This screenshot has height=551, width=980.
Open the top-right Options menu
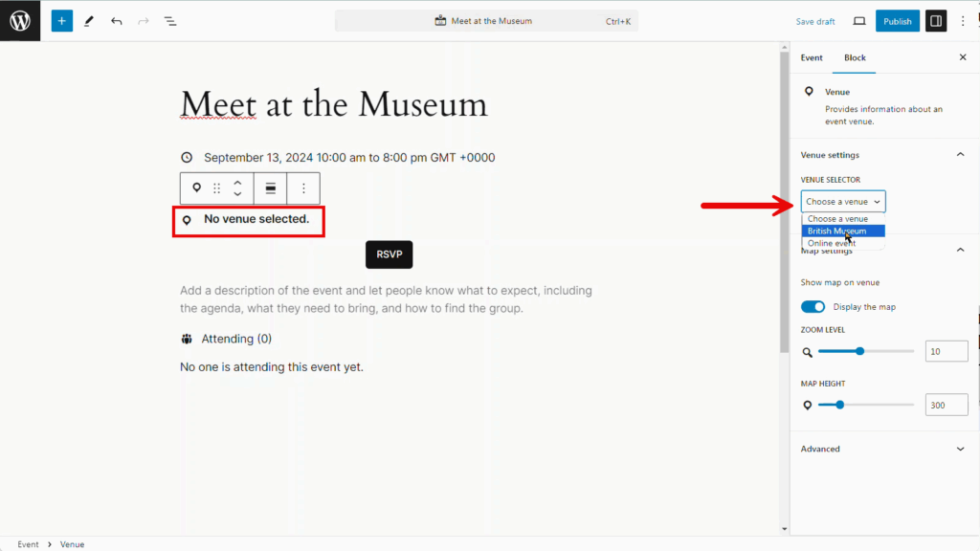pyautogui.click(x=963, y=21)
